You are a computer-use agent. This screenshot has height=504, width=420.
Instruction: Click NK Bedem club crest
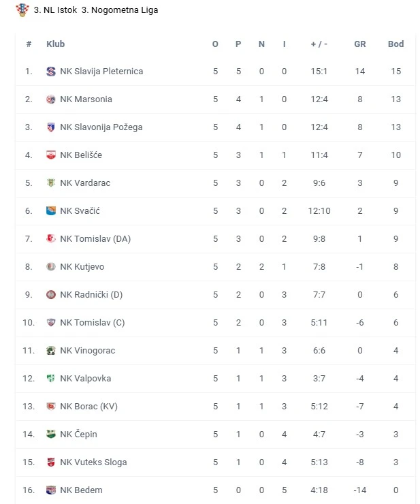pos(51,490)
